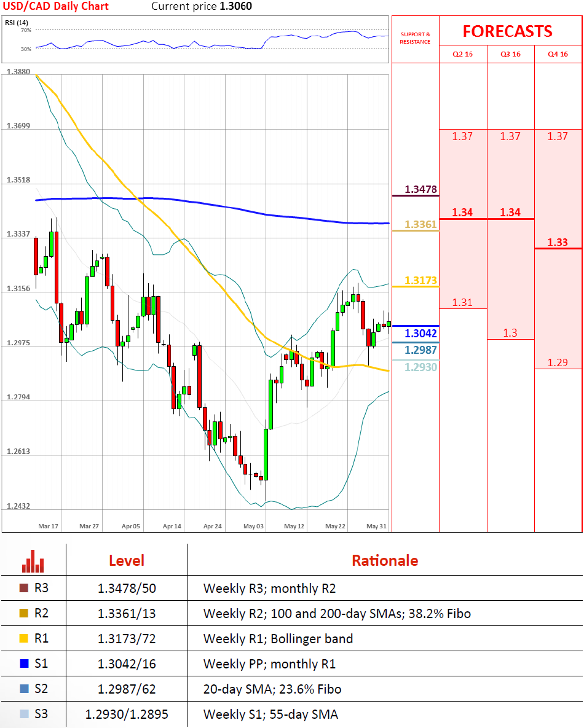Click Weekly S1; 55-day SMA rationale
Viewport: 584px width, 728px height.
click(x=270, y=714)
